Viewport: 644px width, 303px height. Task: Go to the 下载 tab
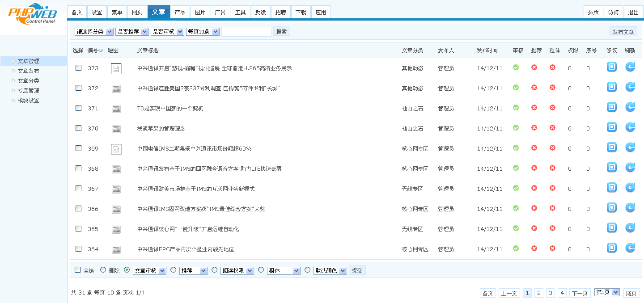pyautogui.click(x=301, y=12)
